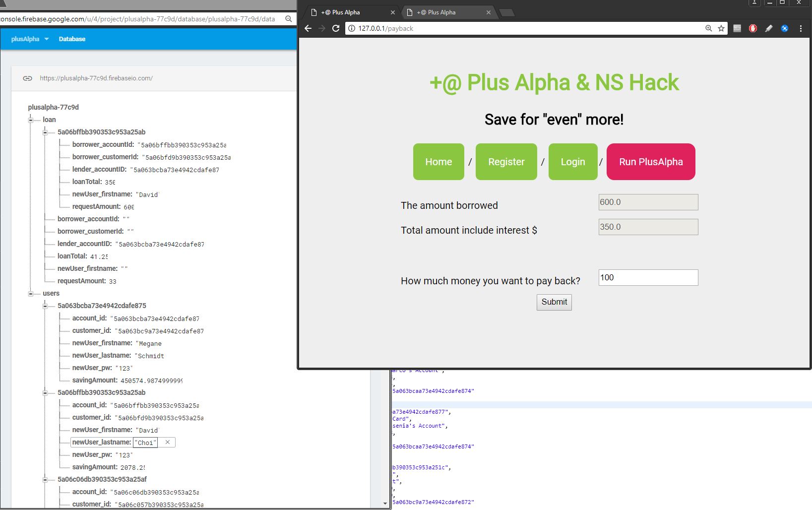Screen dimensions: 812x510
Task: Select the plusalpha-77c9d root node
Action: 54,107
